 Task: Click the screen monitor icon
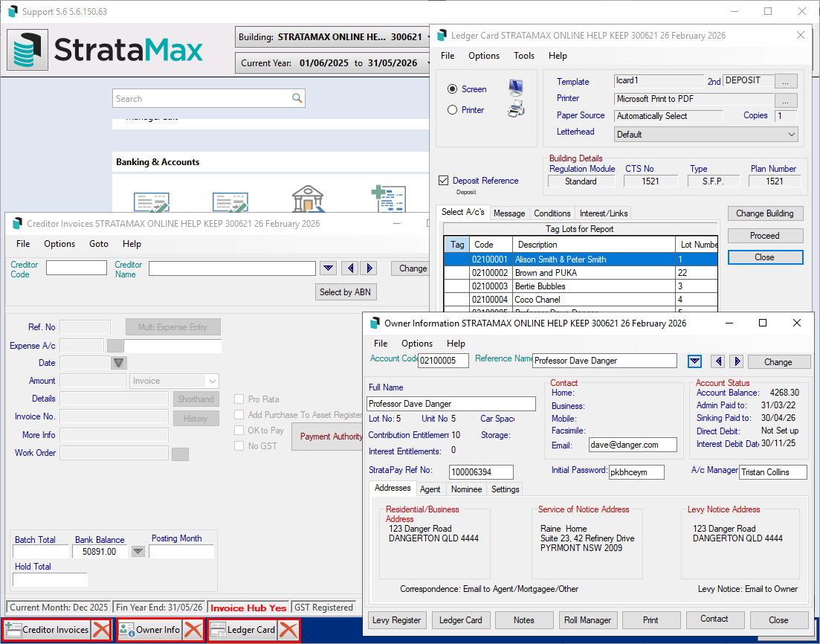515,88
